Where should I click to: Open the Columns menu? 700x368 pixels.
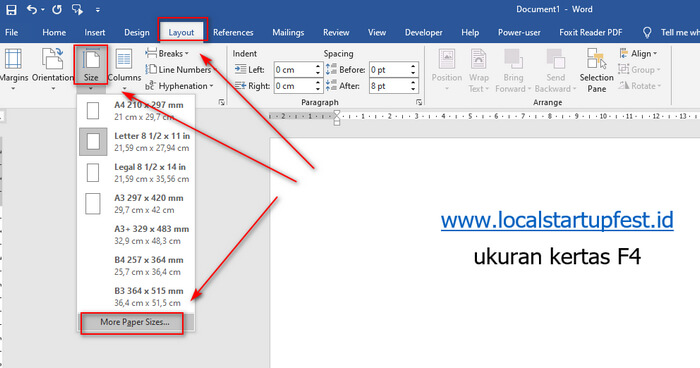coord(124,69)
